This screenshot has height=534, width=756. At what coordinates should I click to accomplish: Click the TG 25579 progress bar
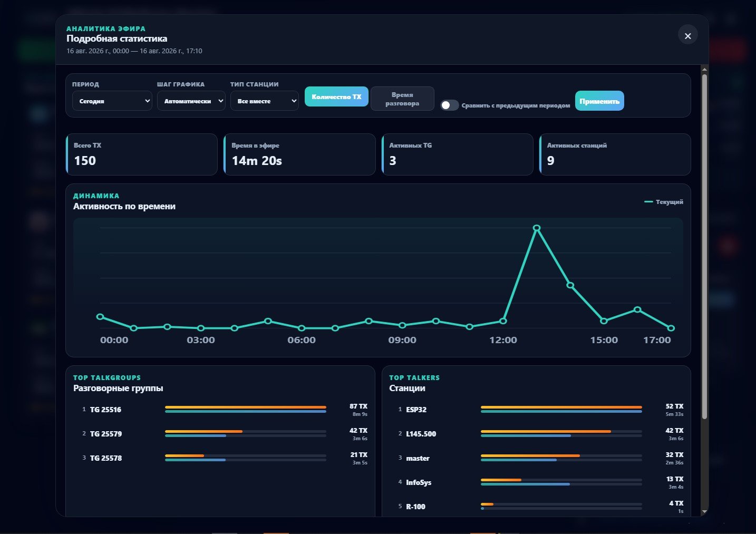[246, 434]
